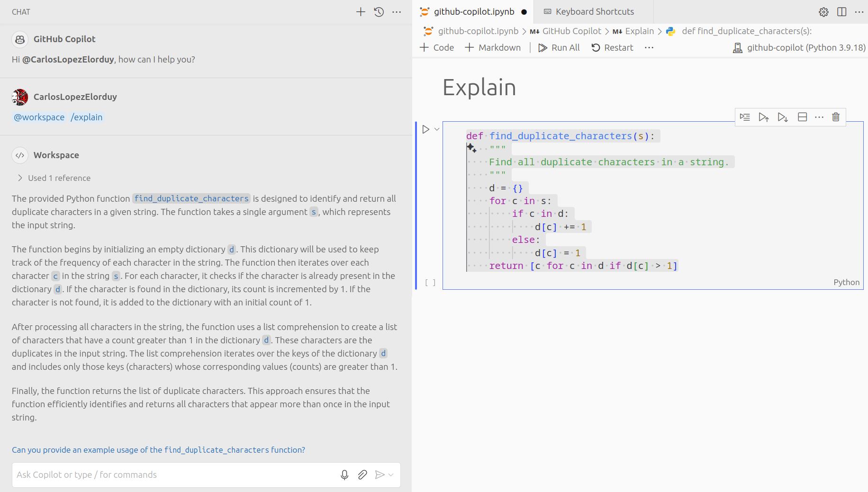868x492 pixels.
Task: Click the def find_duplicate_characters code line
Action: click(x=560, y=136)
